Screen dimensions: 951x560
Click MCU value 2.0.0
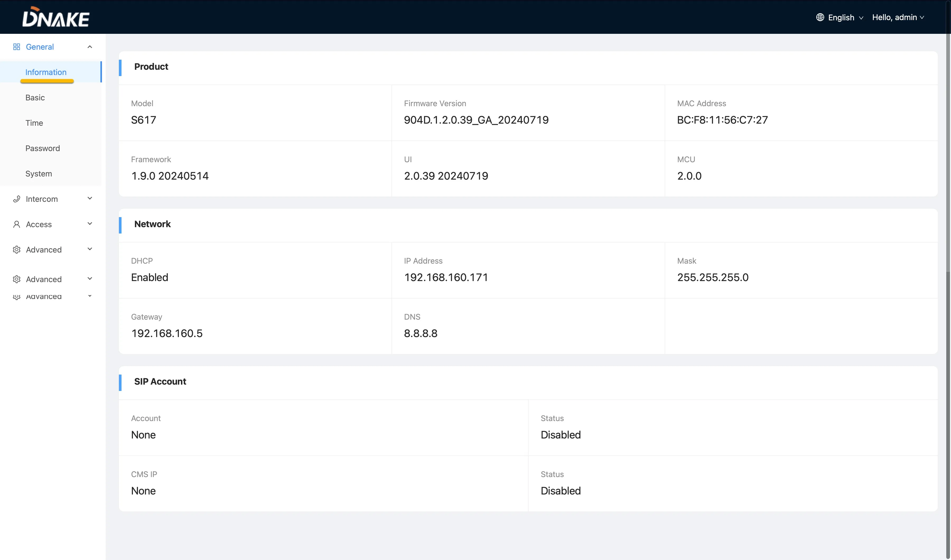click(689, 176)
